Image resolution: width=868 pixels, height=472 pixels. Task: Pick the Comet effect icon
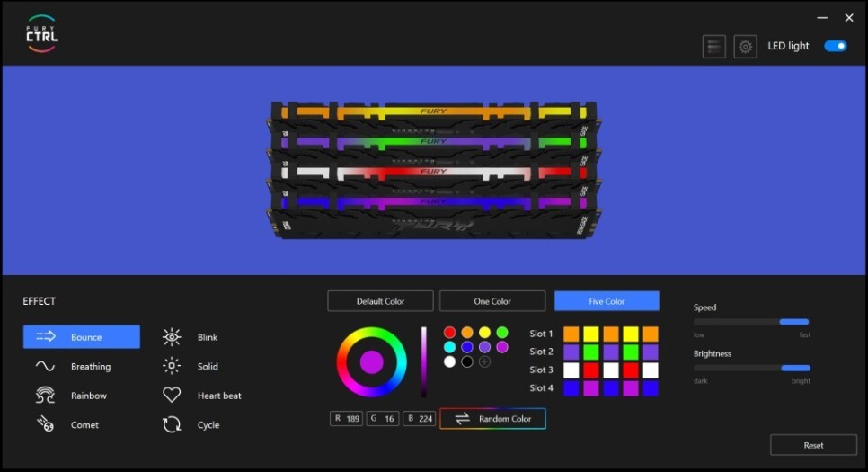(46, 424)
